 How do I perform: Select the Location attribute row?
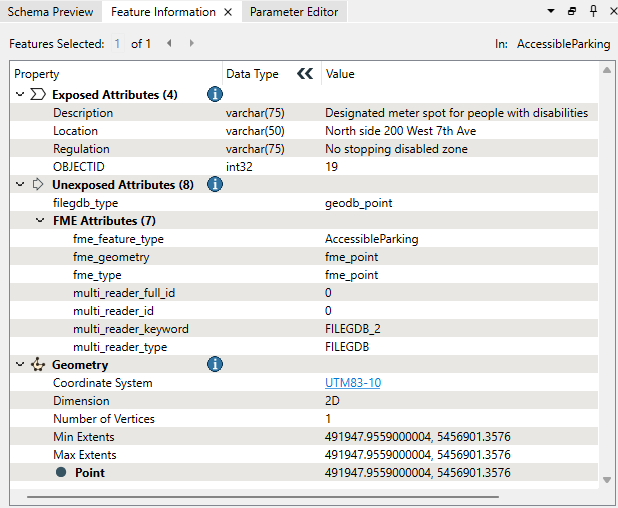coord(304,131)
